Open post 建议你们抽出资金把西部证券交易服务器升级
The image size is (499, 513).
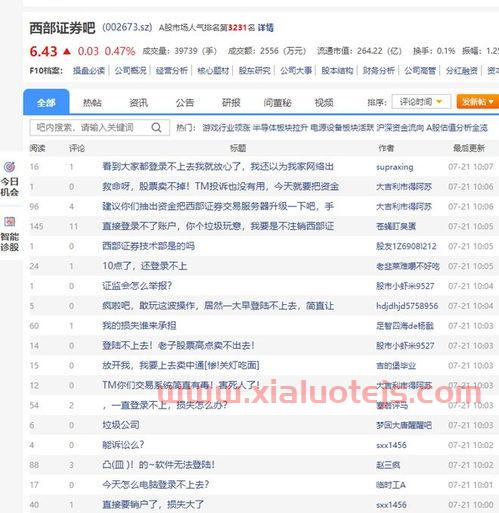click(x=218, y=206)
